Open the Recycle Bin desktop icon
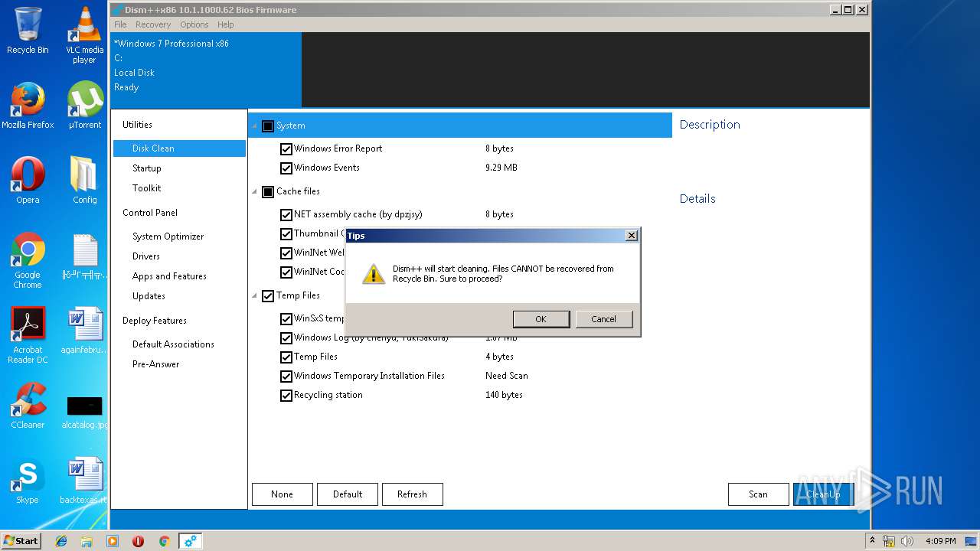The image size is (980, 551). (28, 31)
